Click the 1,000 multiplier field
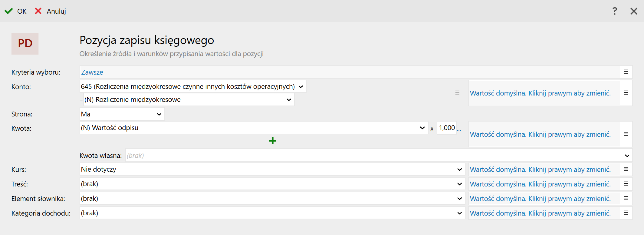 coord(447,128)
